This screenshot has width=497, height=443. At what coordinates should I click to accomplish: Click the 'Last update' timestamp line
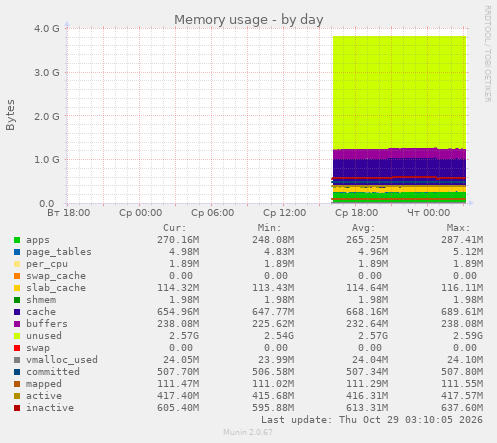[x=372, y=420]
